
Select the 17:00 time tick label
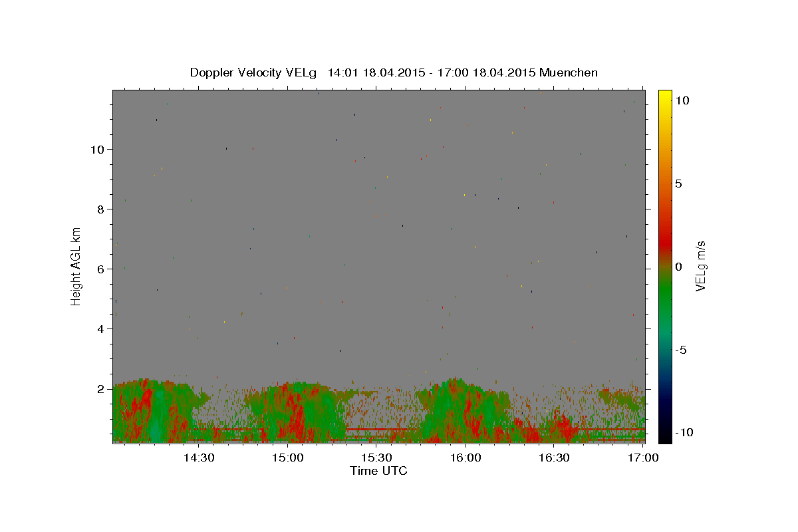(x=643, y=458)
